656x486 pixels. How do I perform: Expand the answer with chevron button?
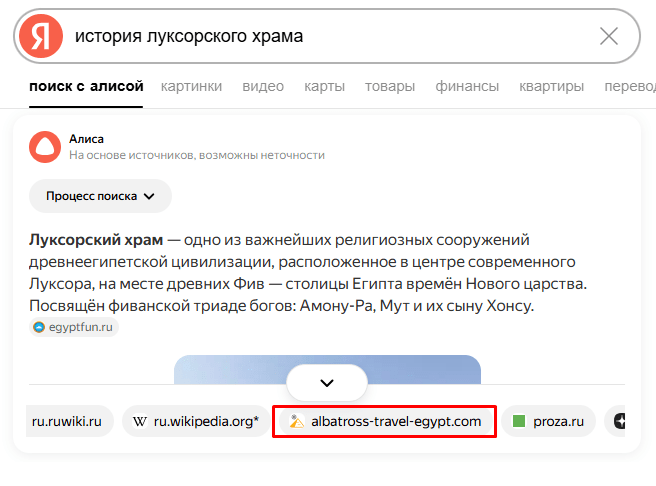pyautogui.click(x=327, y=383)
